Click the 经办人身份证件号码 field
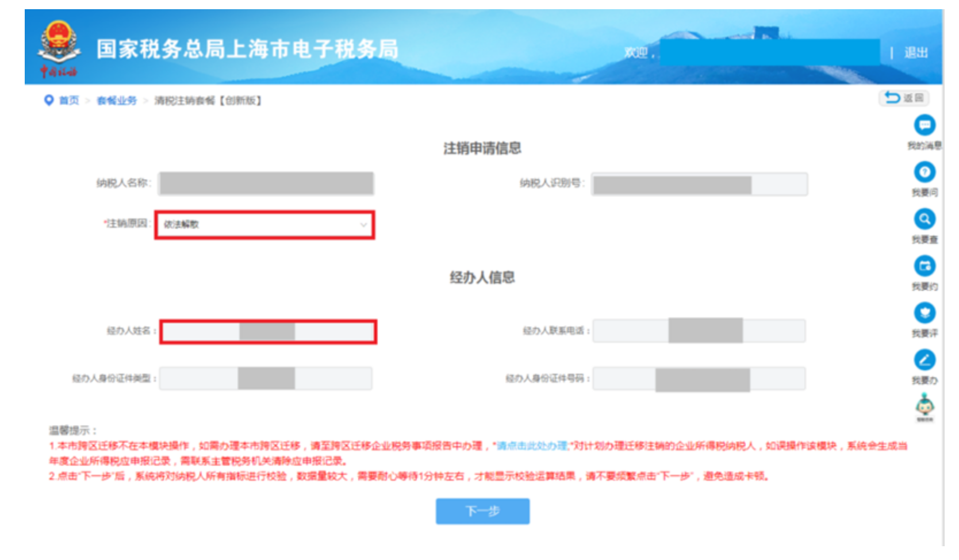Image resolution: width=959 pixels, height=560 pixels. coord(699,379)
